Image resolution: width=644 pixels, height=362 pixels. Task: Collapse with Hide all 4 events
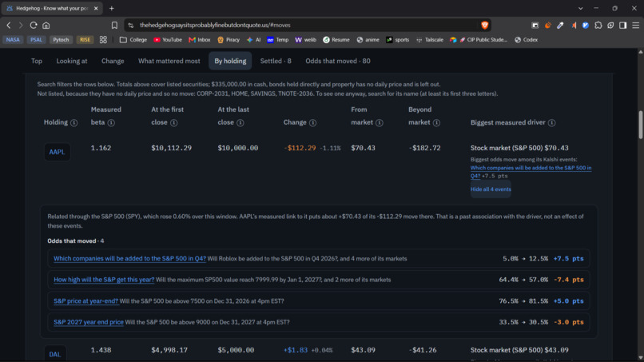[x=491, y=189]
